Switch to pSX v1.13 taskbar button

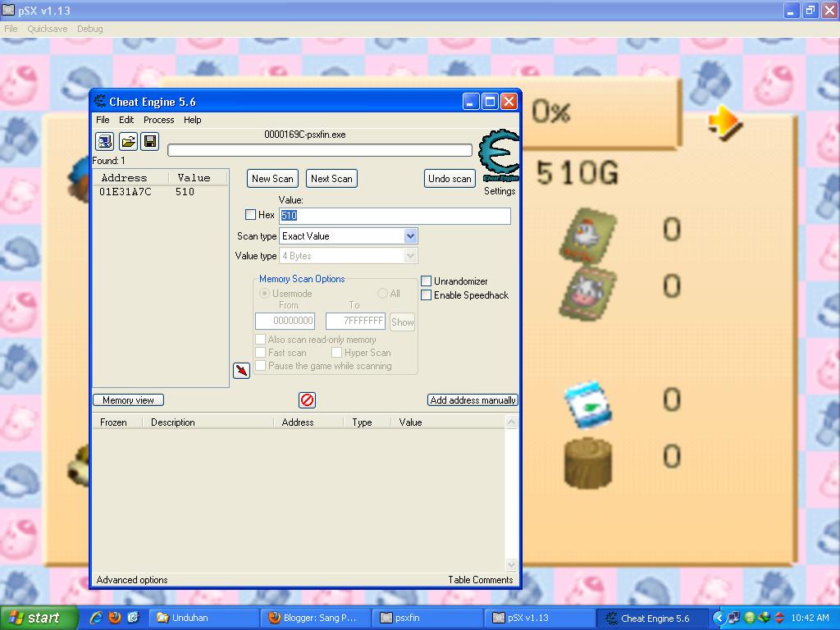pyautogui.click(x=539, y=618)
